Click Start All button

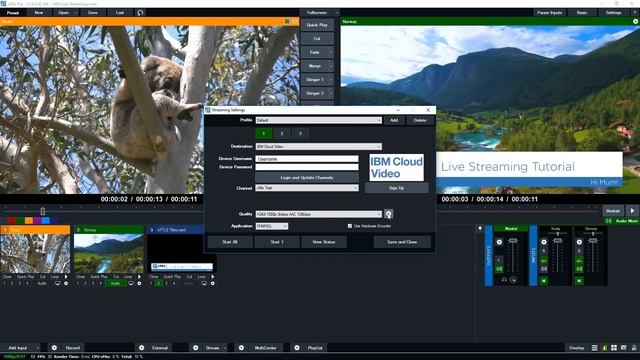[x=230, y=242]
